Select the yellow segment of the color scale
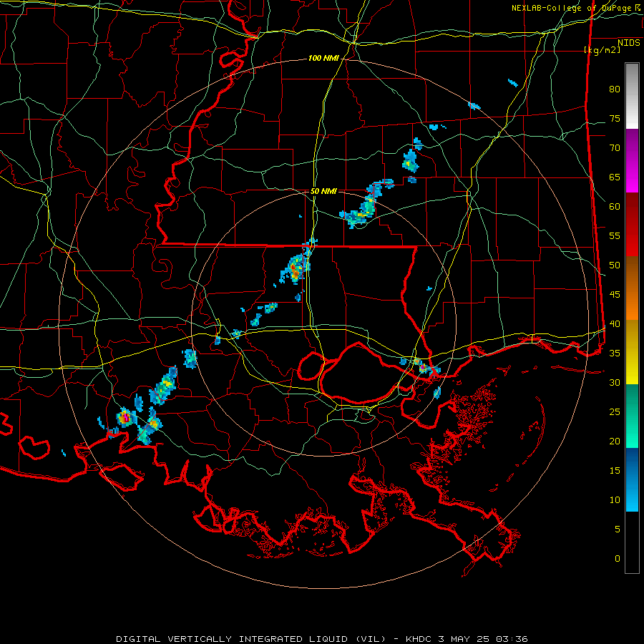Screen dimensions: 644x644 tap(632, 352)
